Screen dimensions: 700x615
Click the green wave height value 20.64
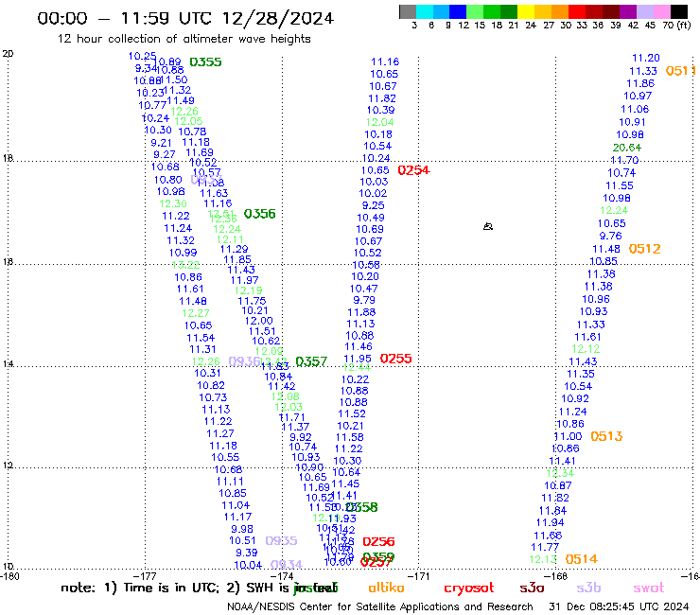(627, 148)
